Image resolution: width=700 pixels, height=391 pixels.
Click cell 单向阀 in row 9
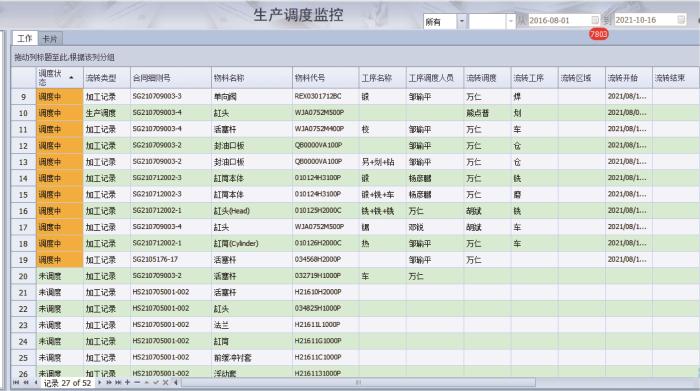coord(252,97)
